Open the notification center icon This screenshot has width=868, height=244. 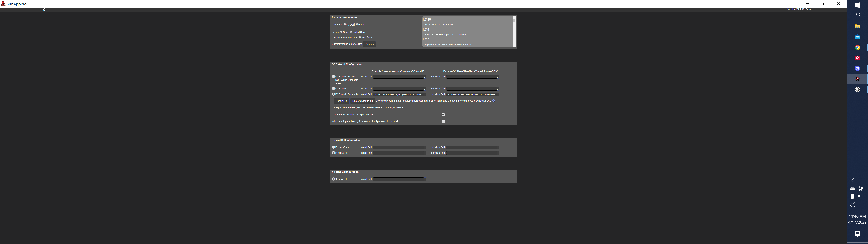[x=857, y=234]
